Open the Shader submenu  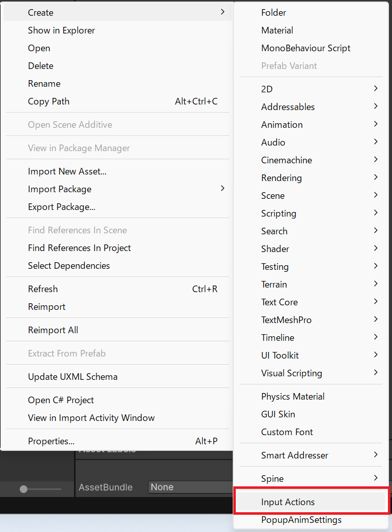tap(275, 249)
